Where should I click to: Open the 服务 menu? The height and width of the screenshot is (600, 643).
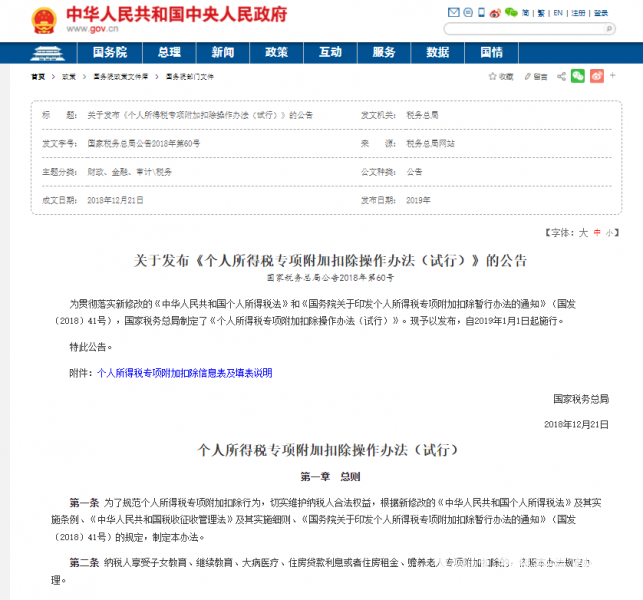click(384, 52)
